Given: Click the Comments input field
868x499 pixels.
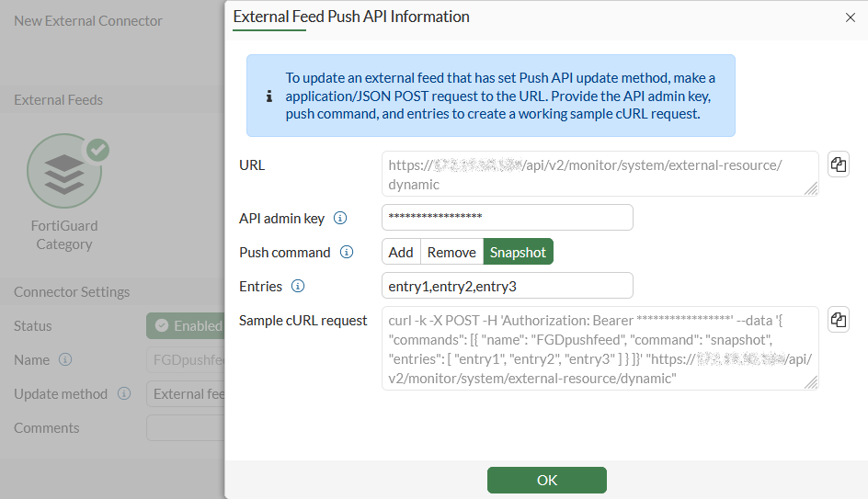Looking at the screenshot, I should [x=185, y=428].
